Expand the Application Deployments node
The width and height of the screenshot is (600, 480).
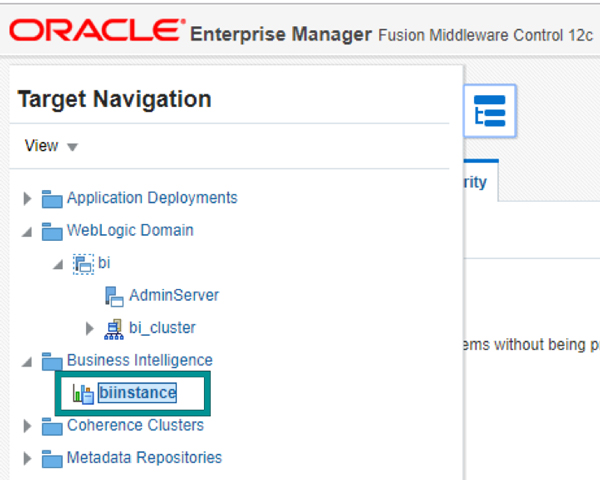point(27,199)
